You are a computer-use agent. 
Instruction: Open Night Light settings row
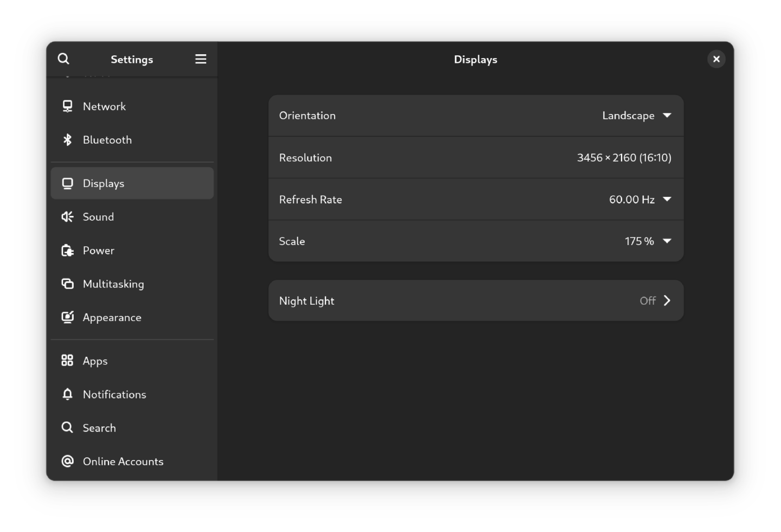pyautogui.click(x=475, y=300)
